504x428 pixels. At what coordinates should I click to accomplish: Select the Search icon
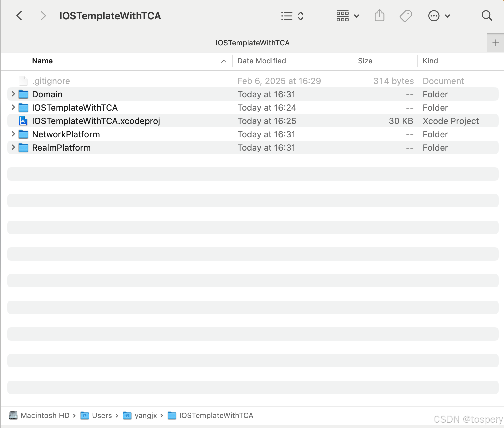[487, 15]
